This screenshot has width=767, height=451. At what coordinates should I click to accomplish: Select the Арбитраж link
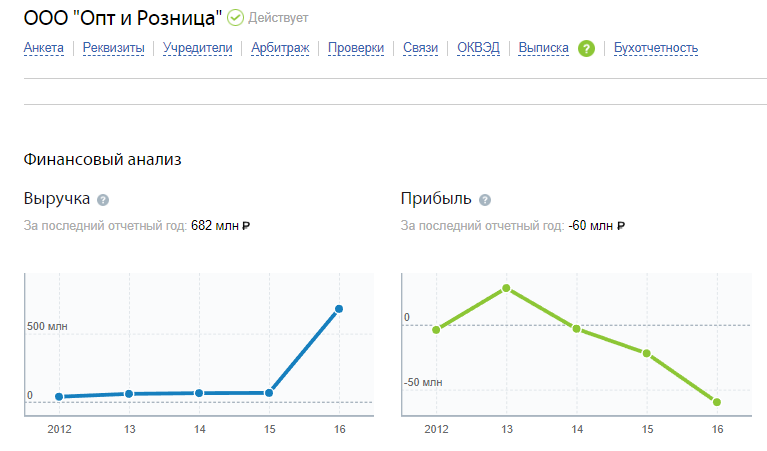click(280, 48)
